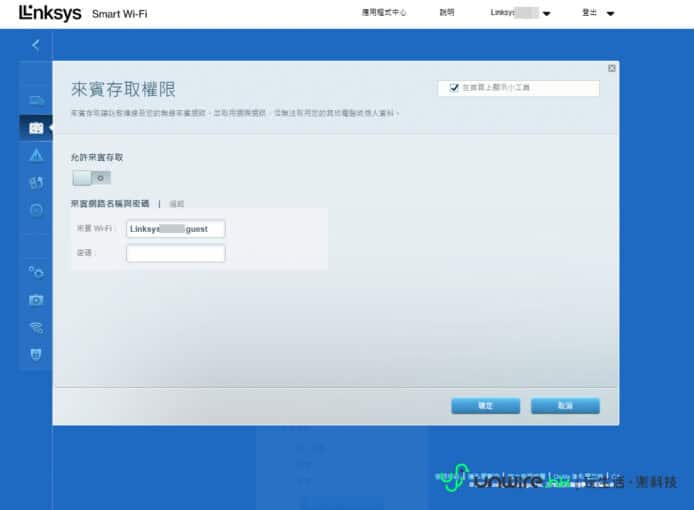
Task: Focus the guest password input field
Action: point(175,253)
